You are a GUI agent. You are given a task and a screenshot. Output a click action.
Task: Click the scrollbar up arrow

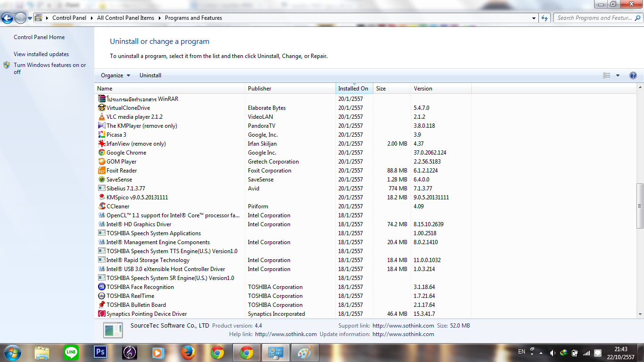tap(640, 88)
